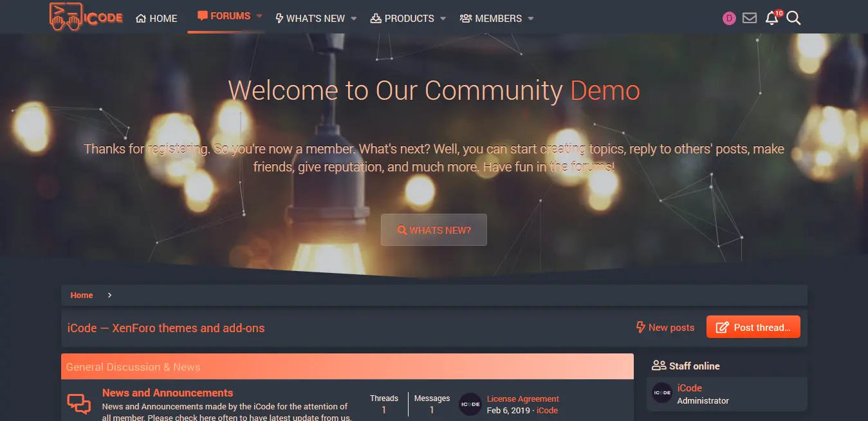868x421 pixels.
Task: Open the New posts link
Action: click(665, 327)
